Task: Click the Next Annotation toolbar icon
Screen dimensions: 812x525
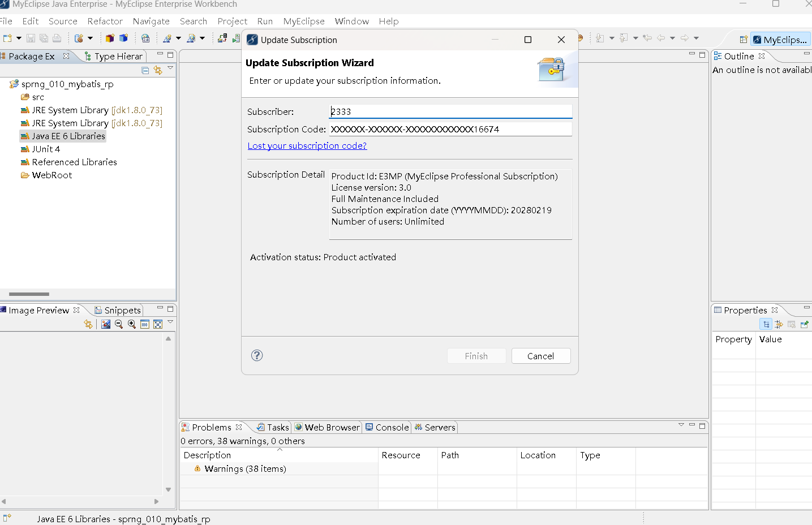Action: [600, 38]
